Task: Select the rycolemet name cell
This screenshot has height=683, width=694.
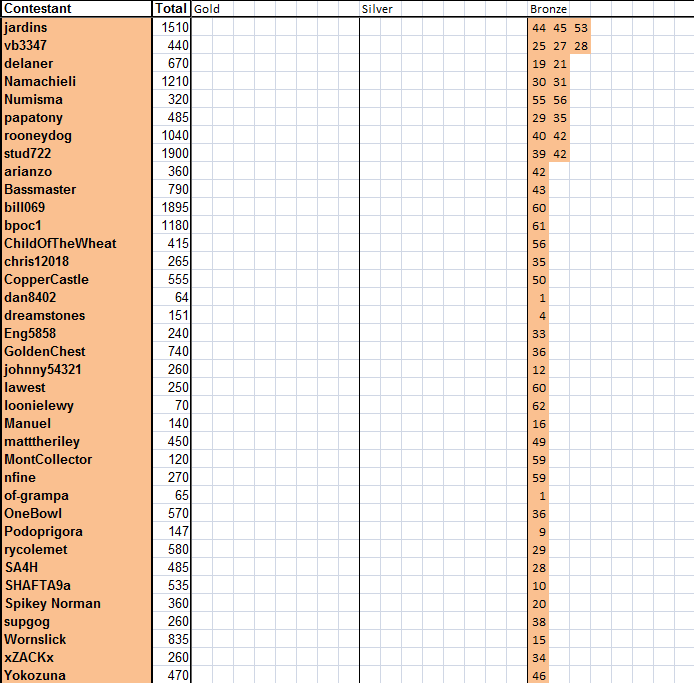Action: click(x=77, y=549)
